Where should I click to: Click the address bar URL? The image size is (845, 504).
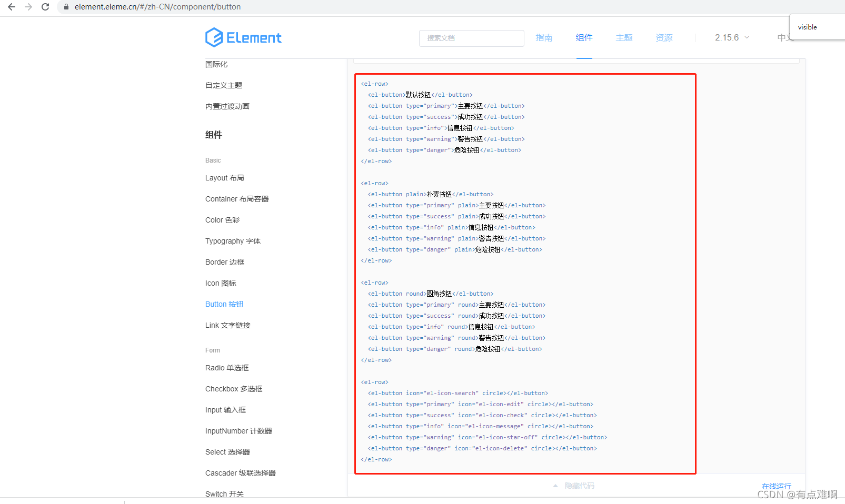click(157, 7)
